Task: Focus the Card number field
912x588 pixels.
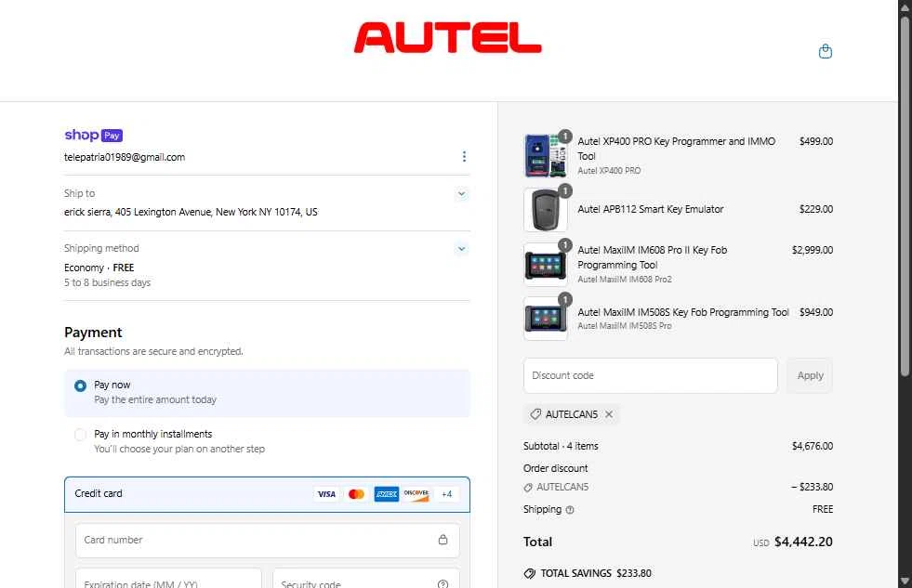Action: point(267,541)
